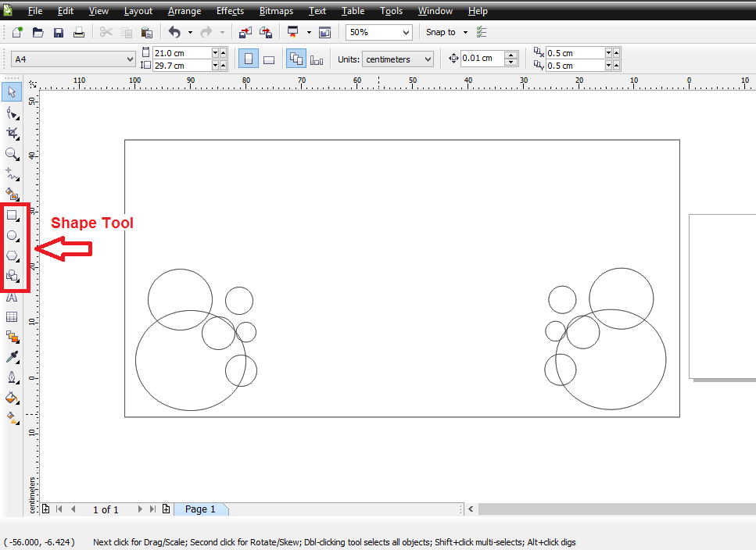Switch to the Page 1 tab

(x=200, y=509)
